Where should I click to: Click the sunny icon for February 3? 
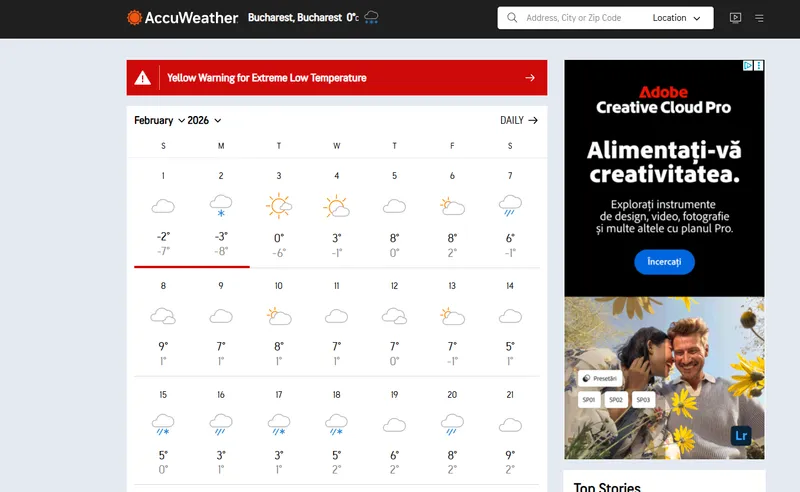pyautogui.click(x=279, y=206)
